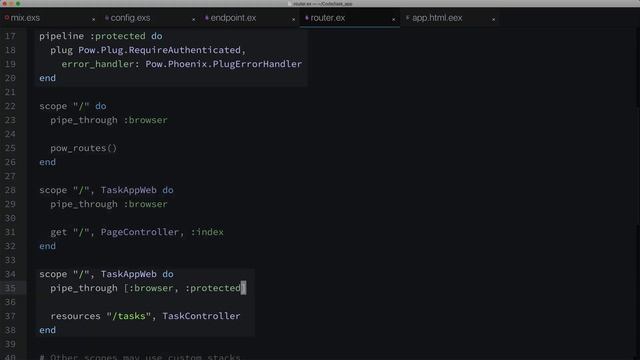The width and height of the screenshot is (640, 360).
Task: Click 'Pow.Plug.RequireAuthenticated' on line 18
Action: [160, 50]
